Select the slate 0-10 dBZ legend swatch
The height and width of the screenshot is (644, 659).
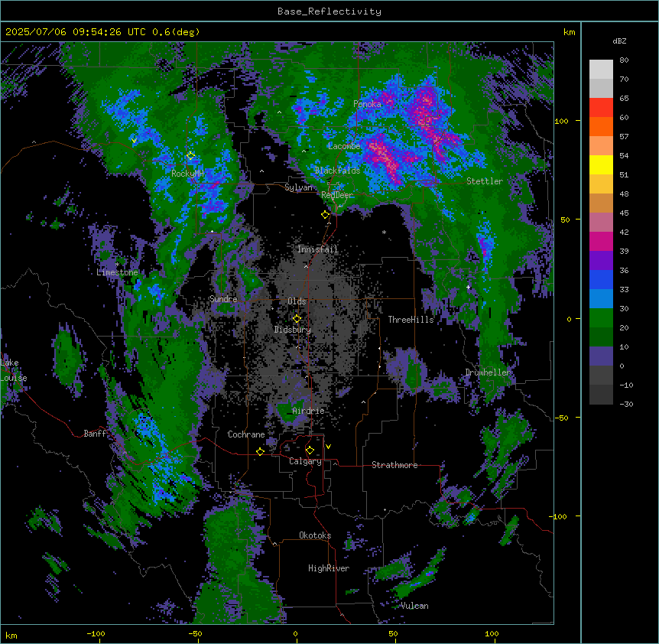(x=601, y=356)
